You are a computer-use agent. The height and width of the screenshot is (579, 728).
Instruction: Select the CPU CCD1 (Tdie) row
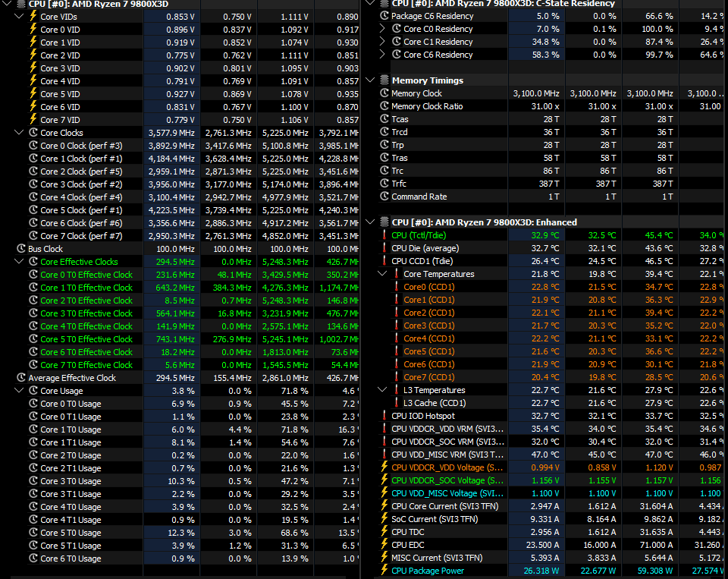(546, 261)
